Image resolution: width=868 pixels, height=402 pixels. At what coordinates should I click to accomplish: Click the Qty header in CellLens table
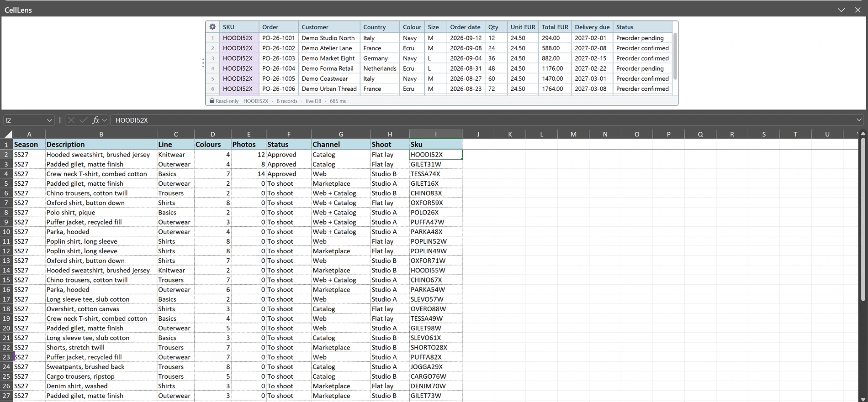click(496, 27)
